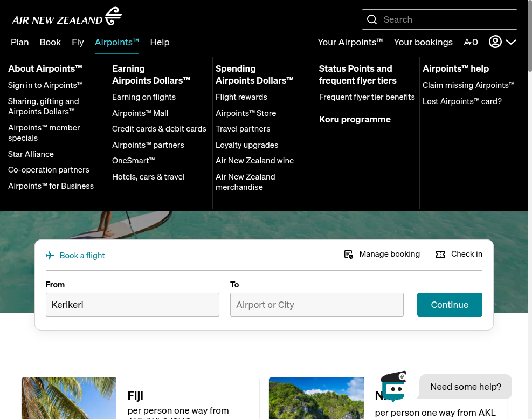The image size is (532, 419).
Task: Open Koru programme link
Action: coord(355,120)
